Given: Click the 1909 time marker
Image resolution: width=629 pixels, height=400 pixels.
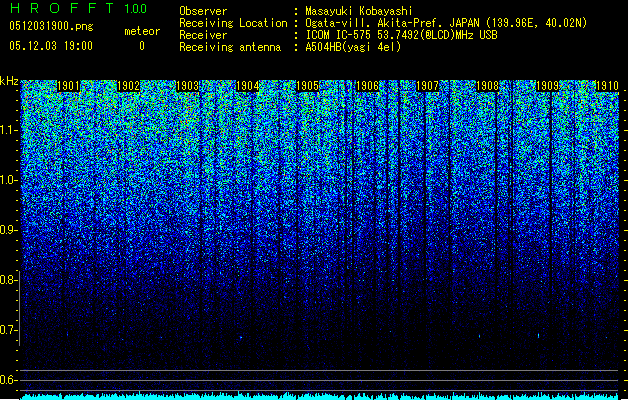Looking at the screenshot, I should (x=548, y=86).
